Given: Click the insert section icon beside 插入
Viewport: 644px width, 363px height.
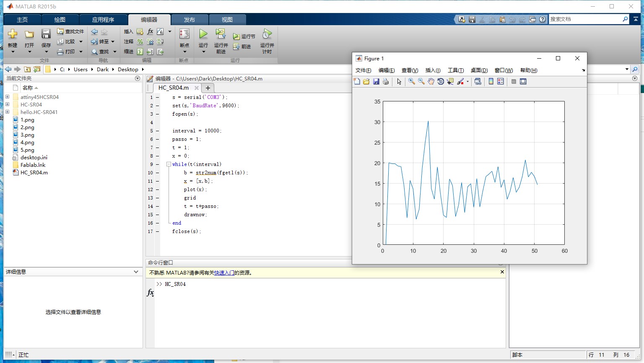Looking at the screenshot, I should (x=140, y=31).
